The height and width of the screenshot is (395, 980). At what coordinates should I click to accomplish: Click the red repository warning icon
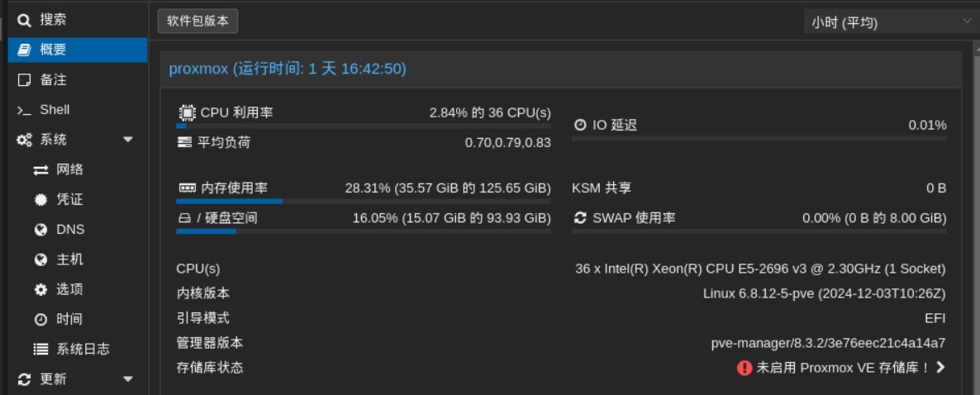(744, 368)
